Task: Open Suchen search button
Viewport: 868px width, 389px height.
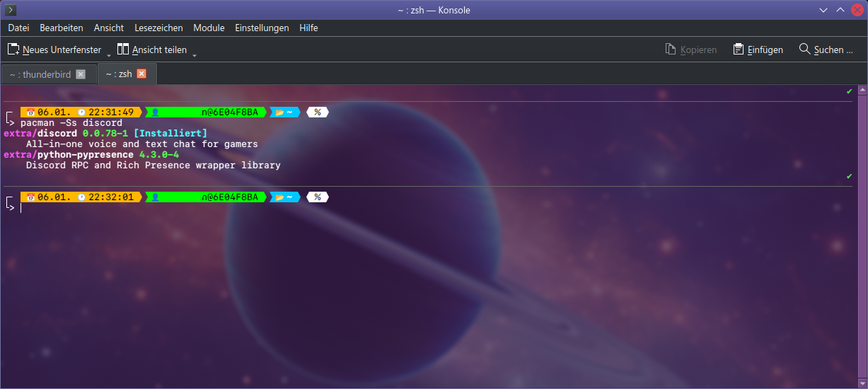Action: (826, 50)
